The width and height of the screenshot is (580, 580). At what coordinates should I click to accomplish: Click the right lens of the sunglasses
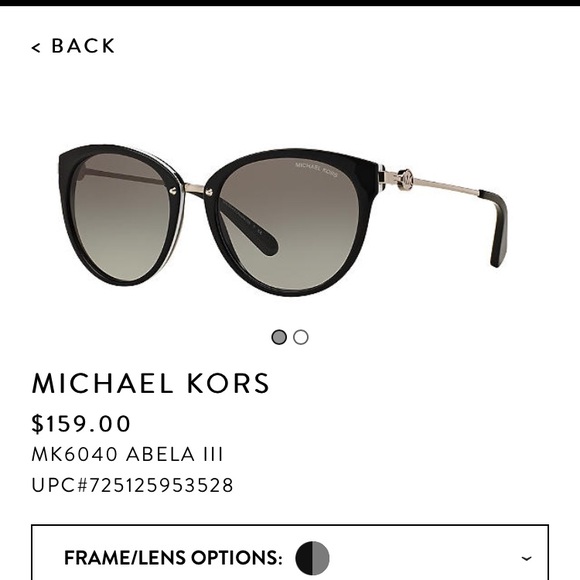tap(289, 224)
